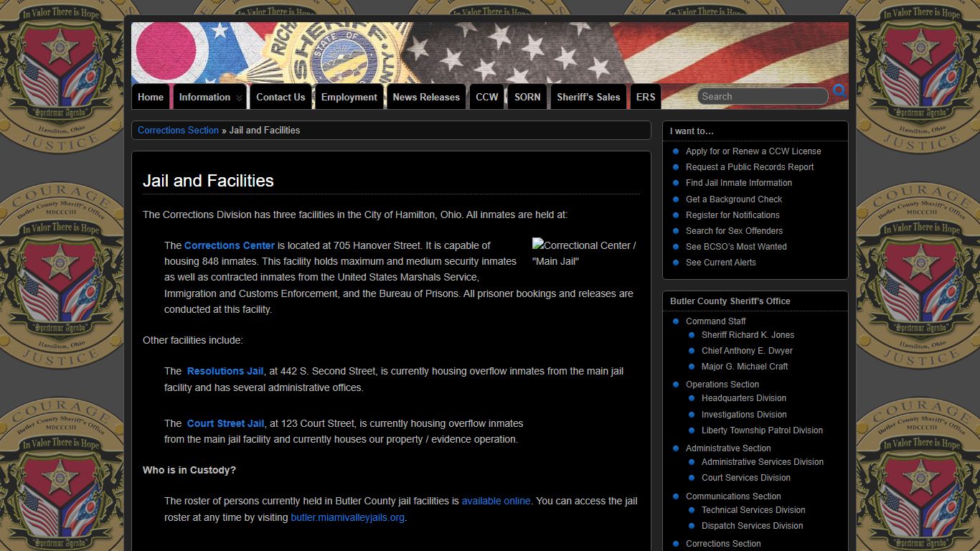
Task: Open the Investigations Division link
Action: 744,415
